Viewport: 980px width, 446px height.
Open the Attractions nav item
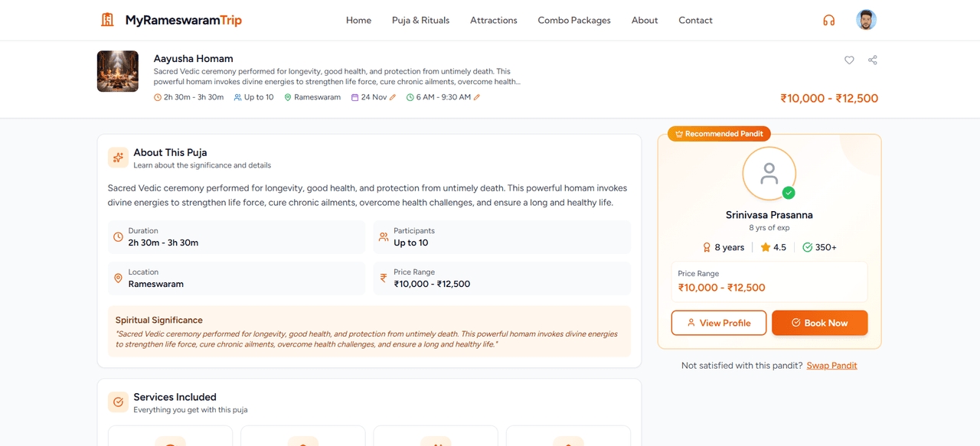coord(494,20)
